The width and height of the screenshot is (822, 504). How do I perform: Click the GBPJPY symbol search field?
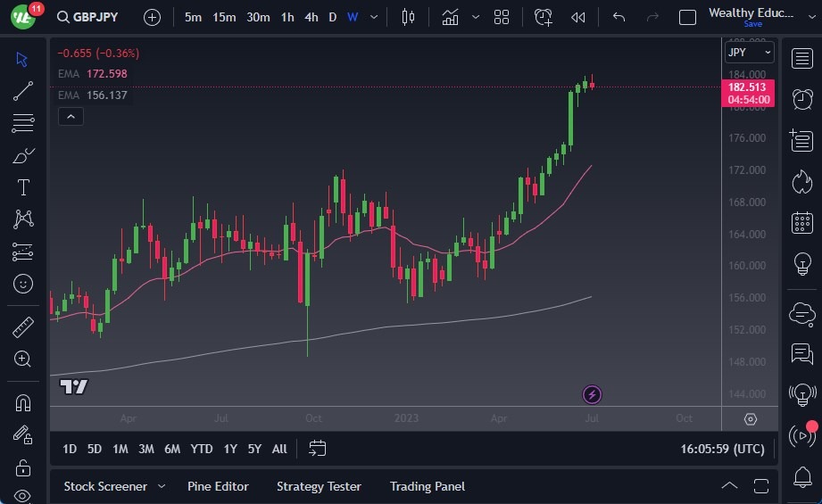click(89, 17)
